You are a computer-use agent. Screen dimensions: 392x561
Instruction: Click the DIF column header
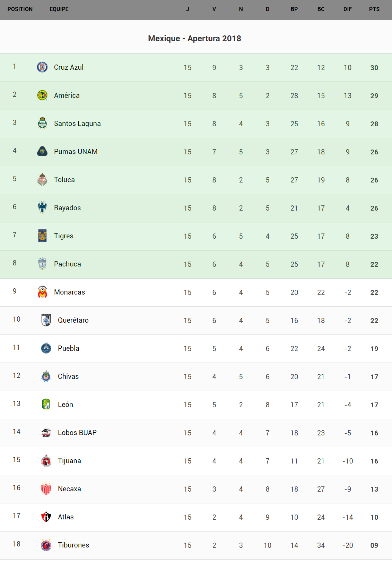(x=347, y=9)
